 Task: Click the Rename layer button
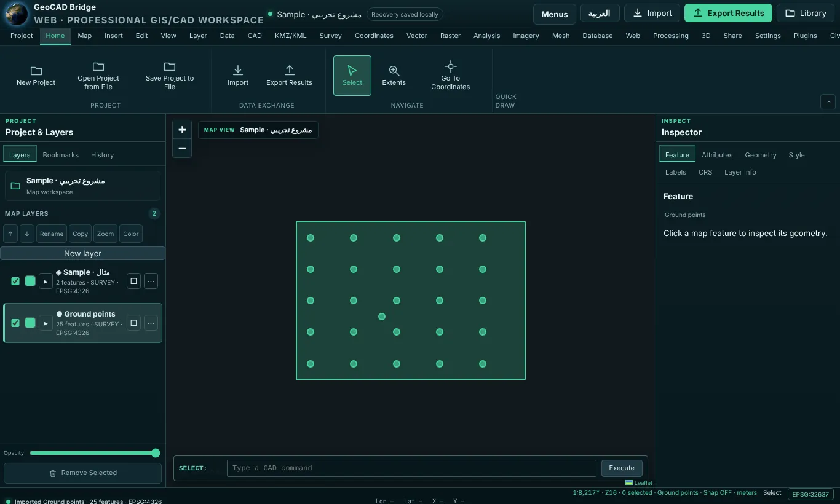52,234
